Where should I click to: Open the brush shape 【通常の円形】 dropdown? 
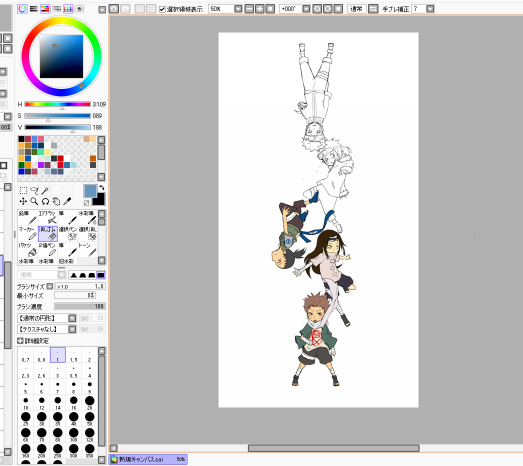72,318
